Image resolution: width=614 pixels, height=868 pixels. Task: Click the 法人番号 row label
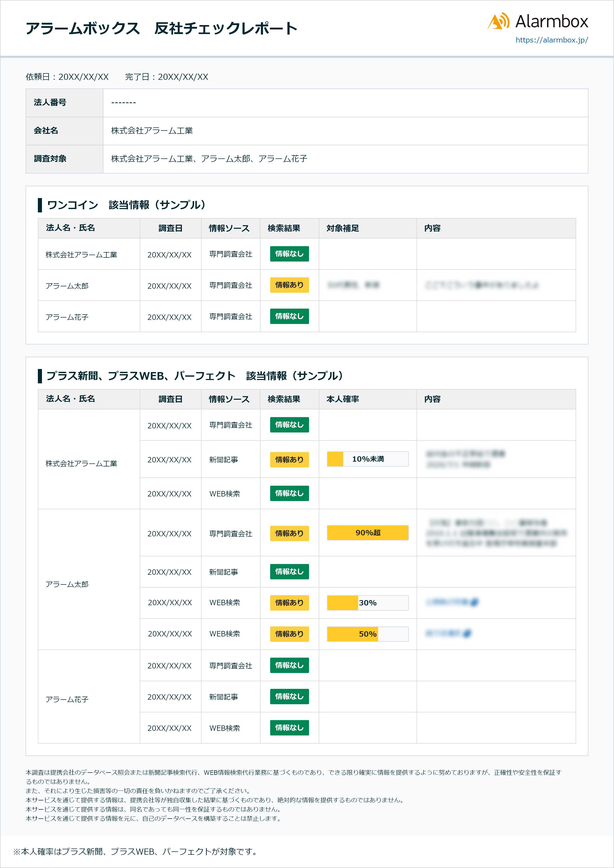point(50,103)
